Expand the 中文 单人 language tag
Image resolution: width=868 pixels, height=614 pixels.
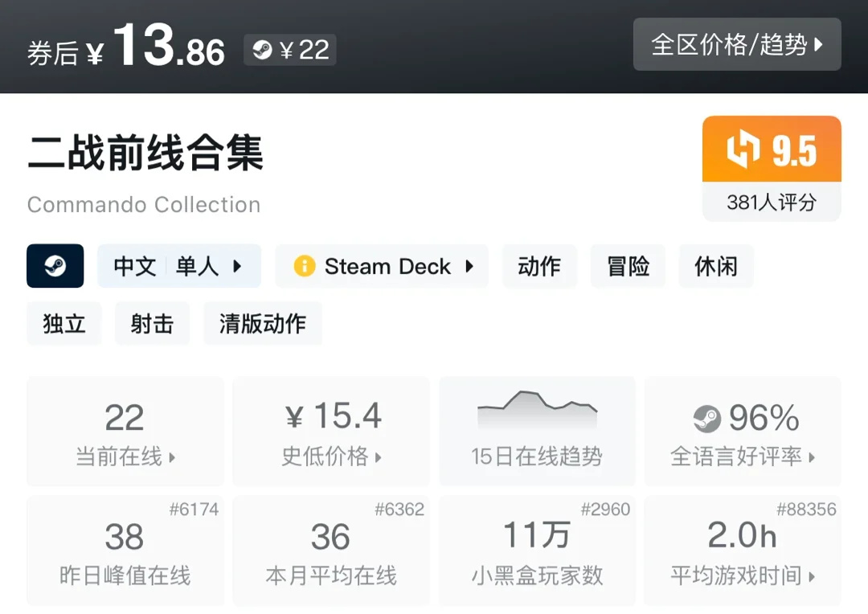click(178, 266)
